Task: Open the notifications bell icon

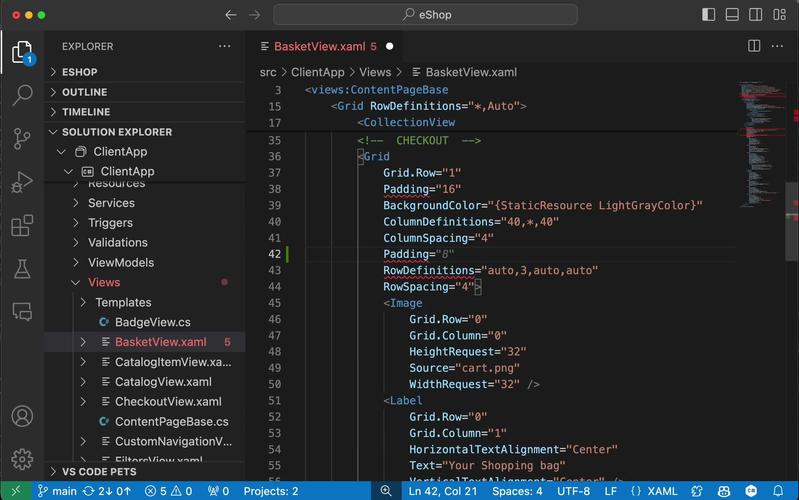Action: 778,491
